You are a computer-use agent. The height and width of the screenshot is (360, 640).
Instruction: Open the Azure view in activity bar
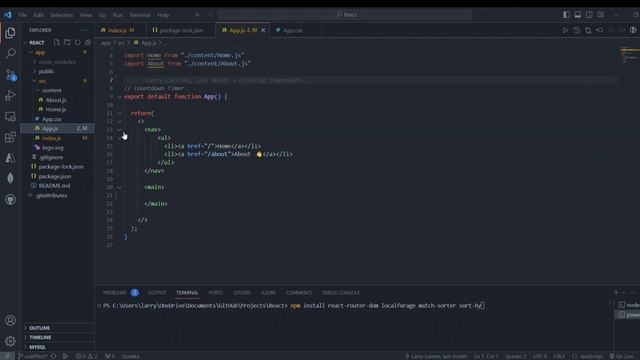10,158
